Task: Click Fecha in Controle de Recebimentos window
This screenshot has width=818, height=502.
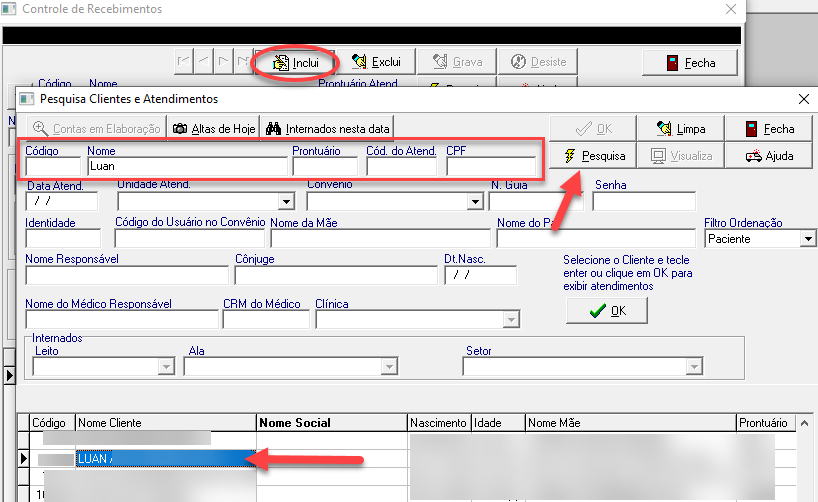Action: [690, 63]
